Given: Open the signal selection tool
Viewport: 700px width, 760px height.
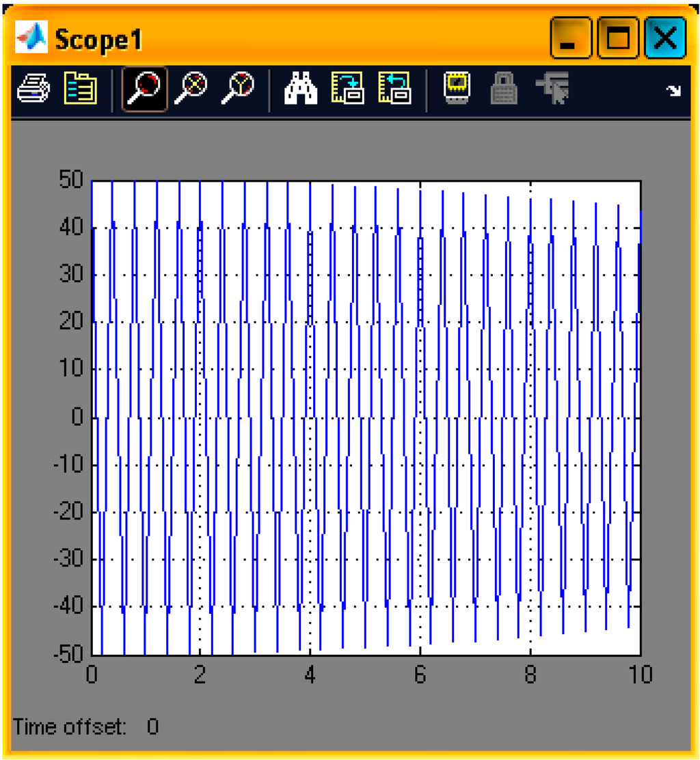Looking at the screenshot, I should pyautogui.click(x=552, y=89).
